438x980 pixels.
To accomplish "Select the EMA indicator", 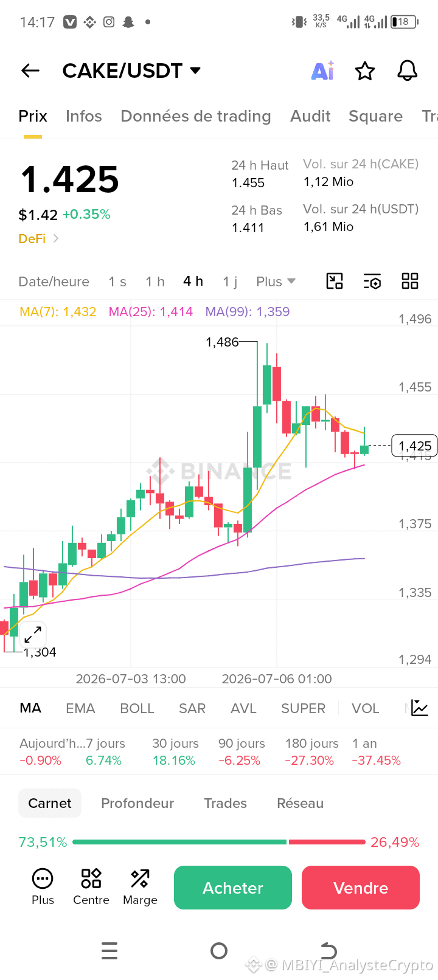I will pos(80,708).
